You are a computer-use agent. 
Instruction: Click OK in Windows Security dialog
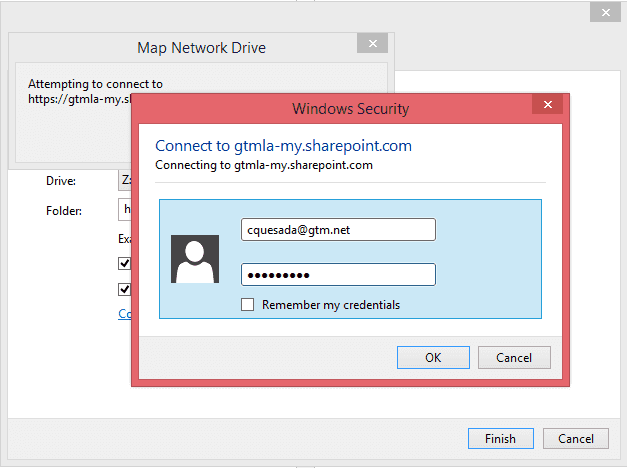coord(433,357)
